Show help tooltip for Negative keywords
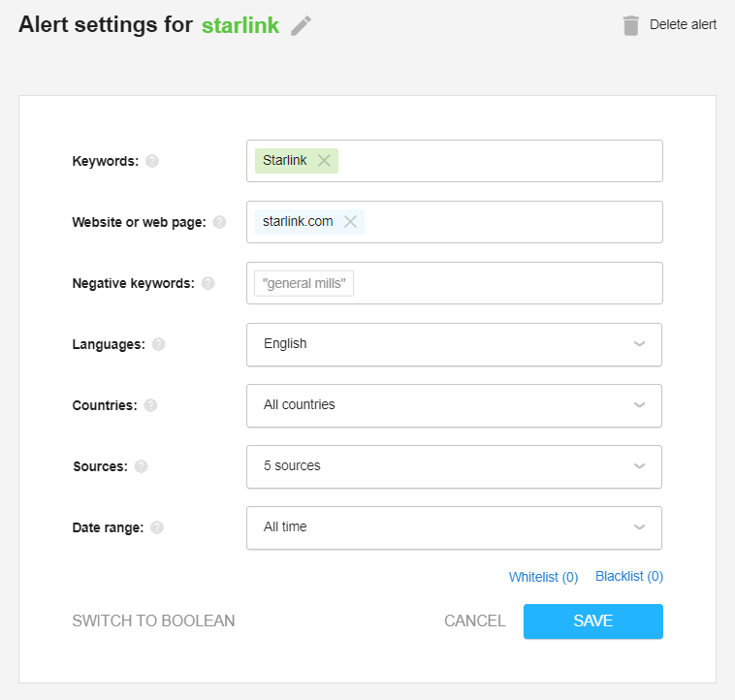The width and height of the screenshot is (735, 700). point(208,283)
